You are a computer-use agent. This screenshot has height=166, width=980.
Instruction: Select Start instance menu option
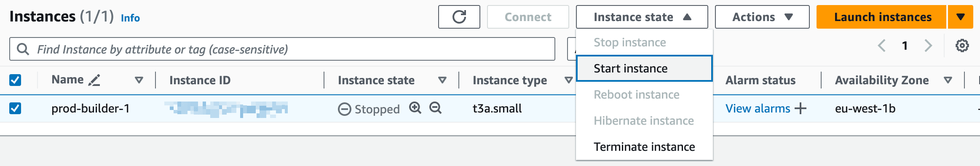pyautogui.click(x=644, y=68)
